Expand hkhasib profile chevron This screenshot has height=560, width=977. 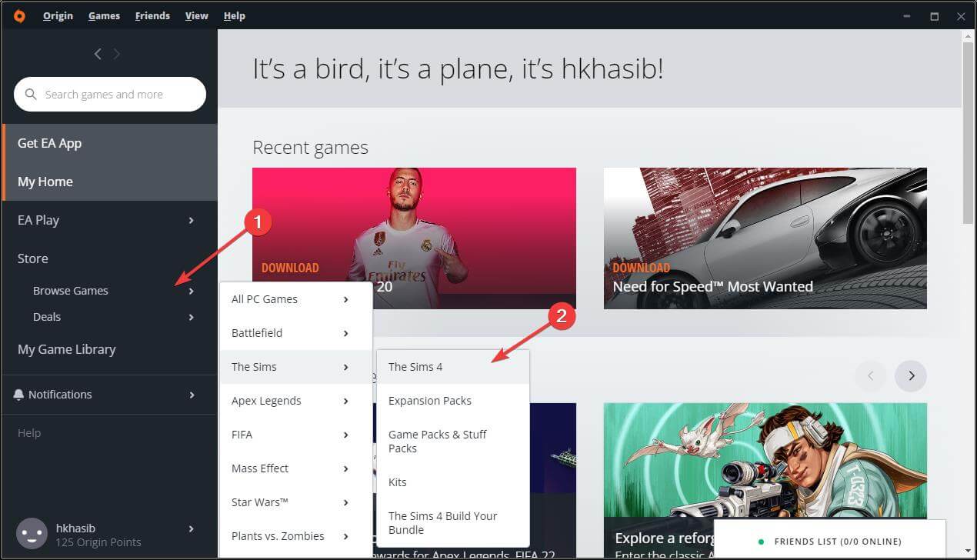[192, 528]
